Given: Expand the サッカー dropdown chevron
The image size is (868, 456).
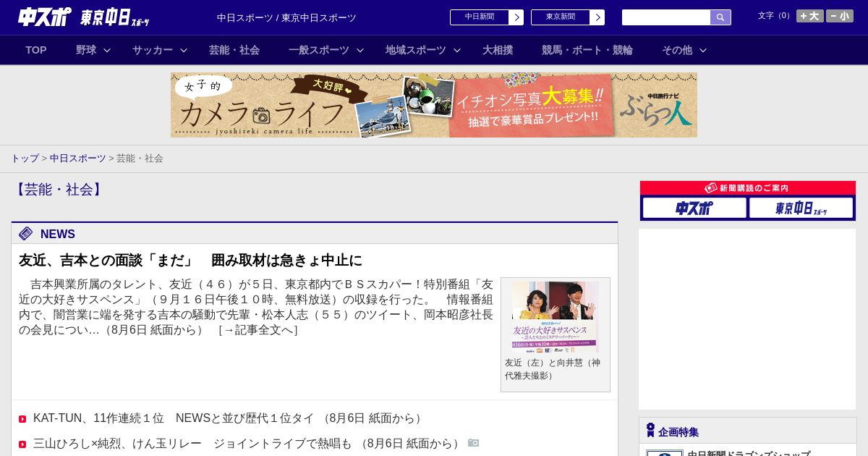Looking at the screenshot, I should point(184,51).
